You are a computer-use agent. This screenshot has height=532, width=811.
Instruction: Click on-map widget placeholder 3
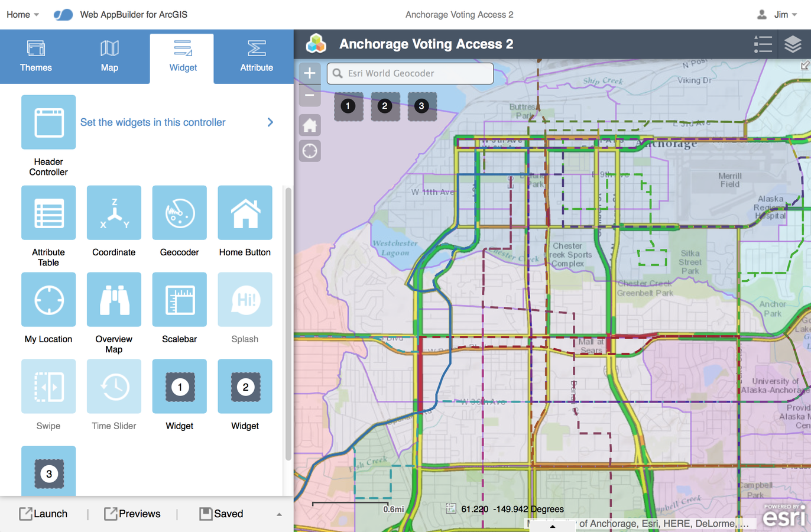tap(421, 106)
